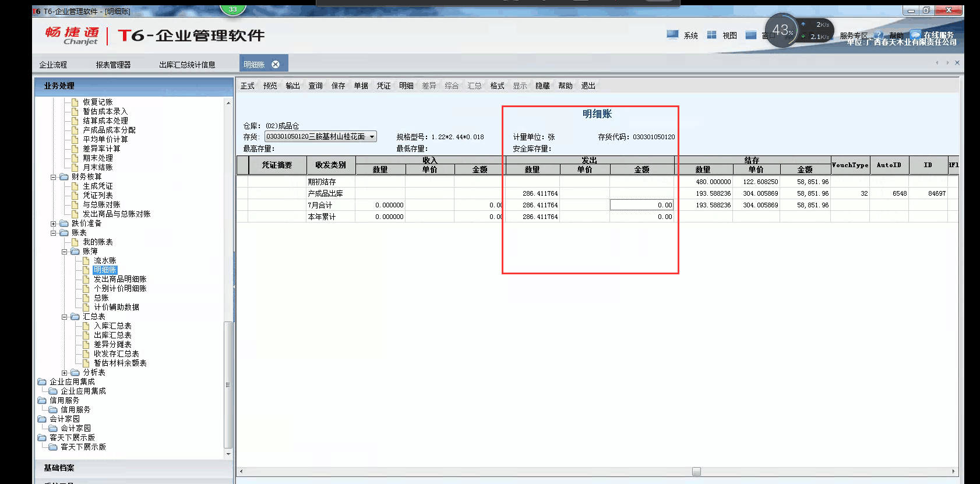This screenshot has width=980, height=484.
Task: Click the 查询 toolbar button
Action: (316, 86)
